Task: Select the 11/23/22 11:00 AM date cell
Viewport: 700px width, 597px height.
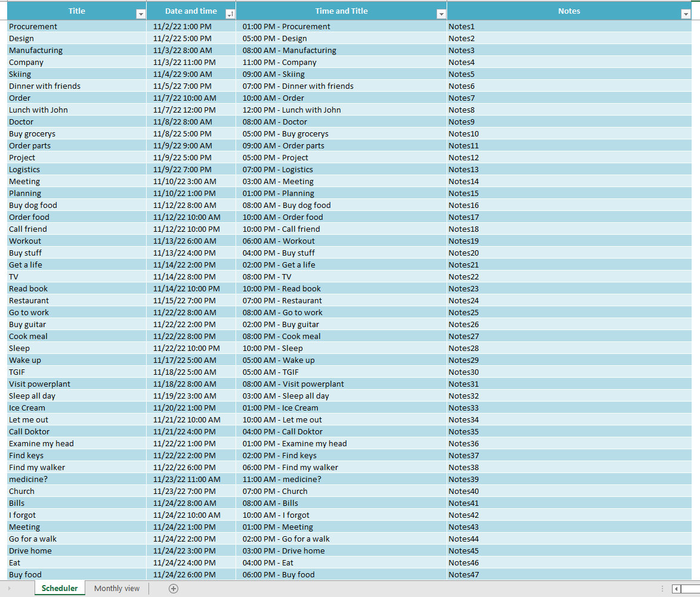Action: (191, 479)
